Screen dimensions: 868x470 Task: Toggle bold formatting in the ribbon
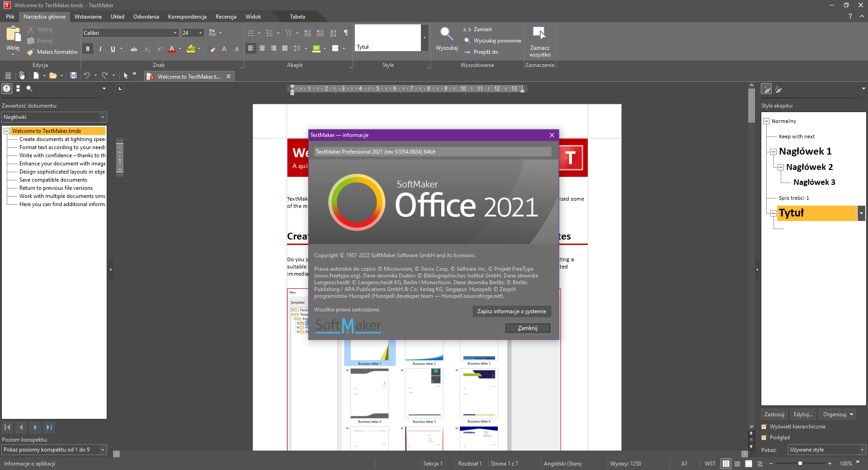tap(88, 49)
